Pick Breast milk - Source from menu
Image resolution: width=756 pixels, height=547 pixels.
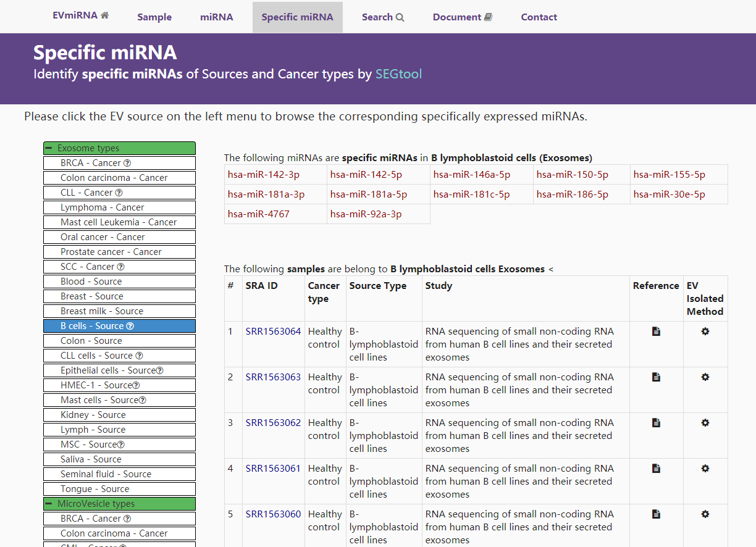[x=119, y=311]
